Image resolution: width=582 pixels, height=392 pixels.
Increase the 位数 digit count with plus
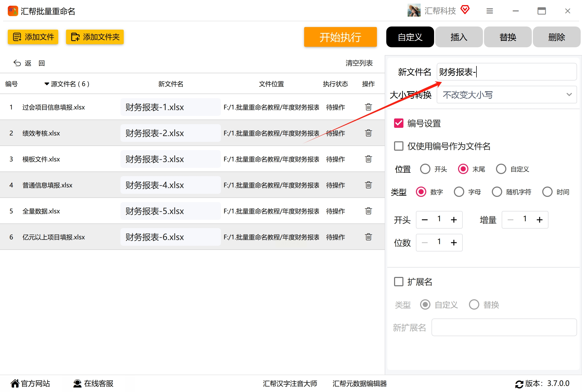454,243
